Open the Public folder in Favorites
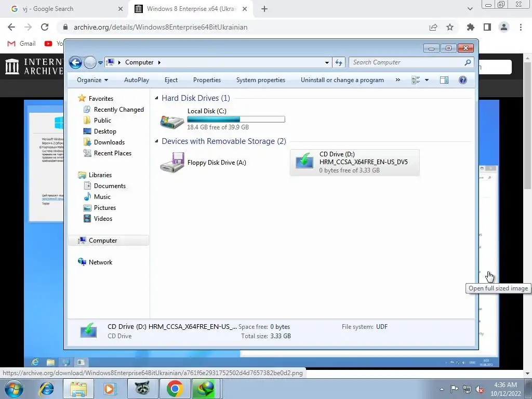Image resolution: width=532 pixels, height=399 pixels. tap(102, 120)
